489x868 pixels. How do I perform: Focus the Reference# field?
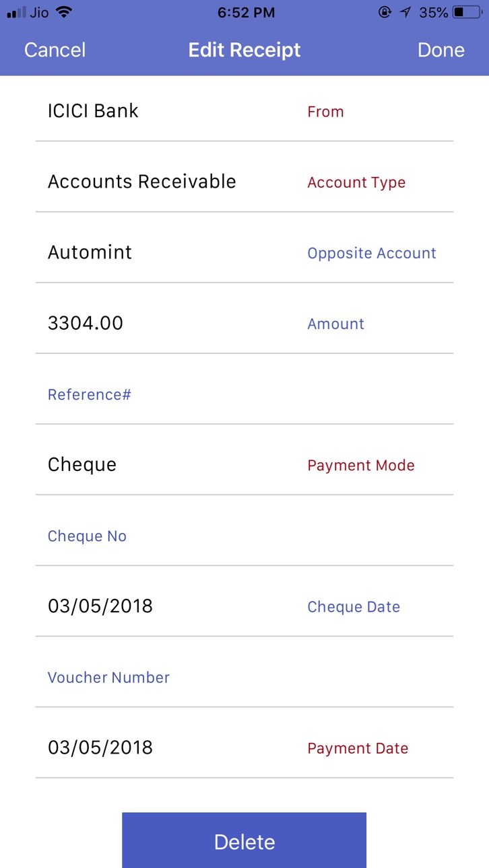(x=244, y=394)
